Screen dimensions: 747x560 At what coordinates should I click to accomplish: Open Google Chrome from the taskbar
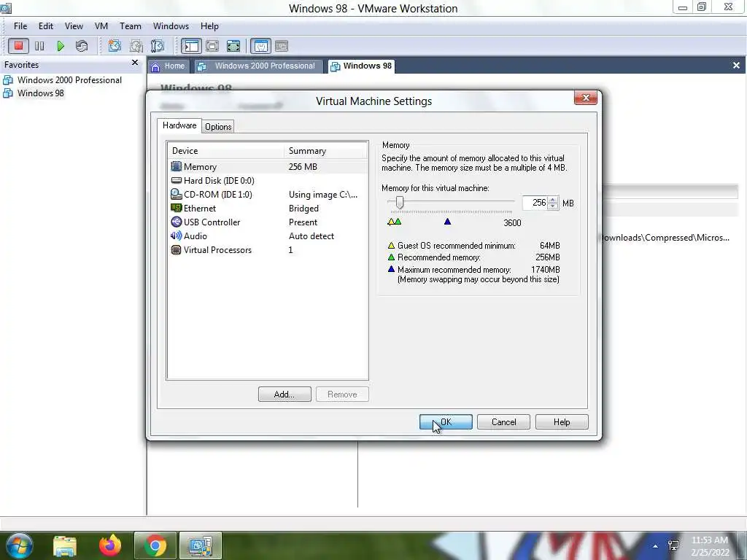[155, 545]
